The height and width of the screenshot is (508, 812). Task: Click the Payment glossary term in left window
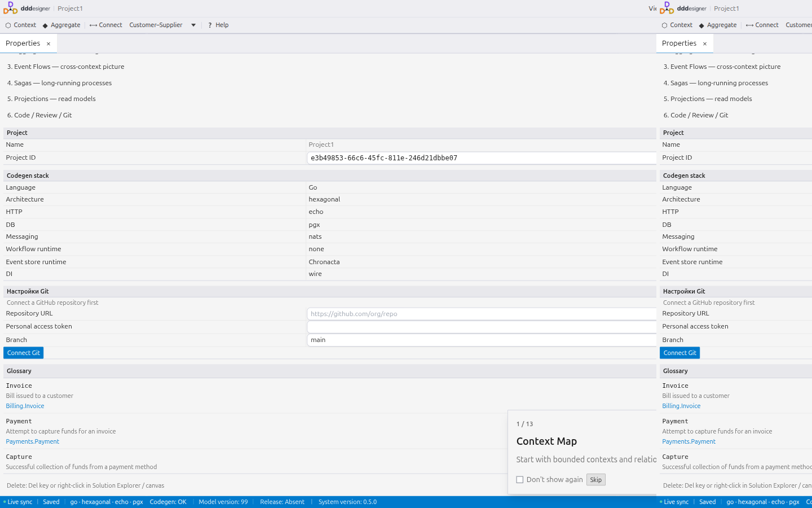pos(19,421)
